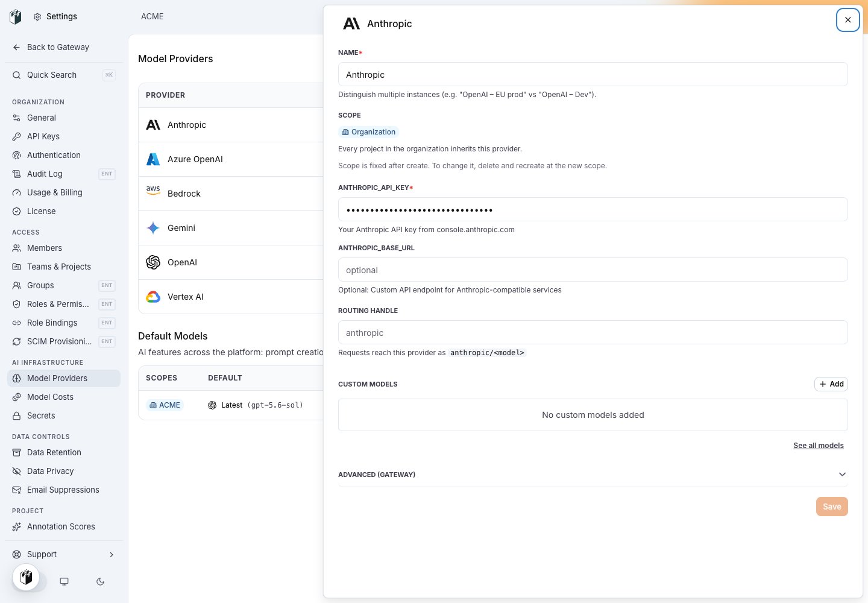Click the Email Suppressions mail icon

coord(17,490)
